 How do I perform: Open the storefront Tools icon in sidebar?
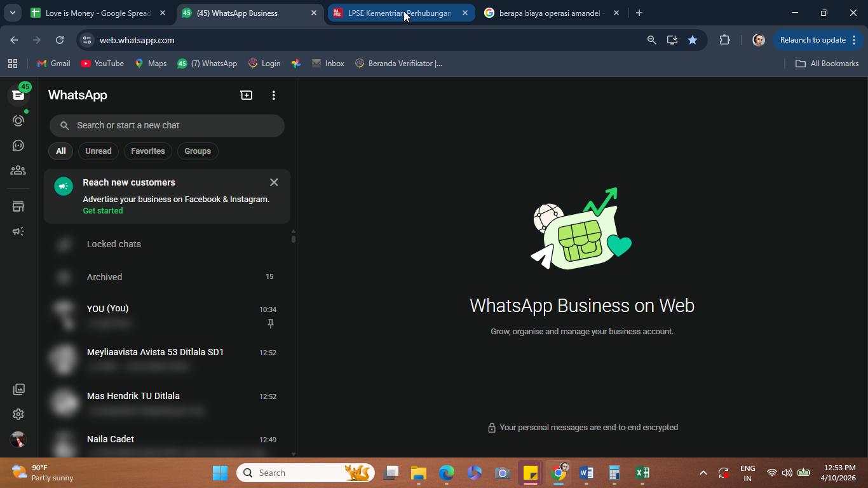(x=18, y=207)
